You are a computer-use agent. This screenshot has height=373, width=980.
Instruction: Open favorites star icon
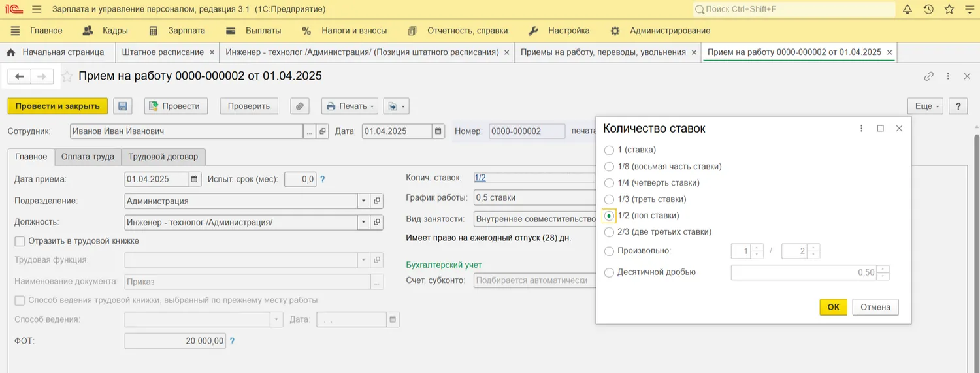tap(949, 9)
